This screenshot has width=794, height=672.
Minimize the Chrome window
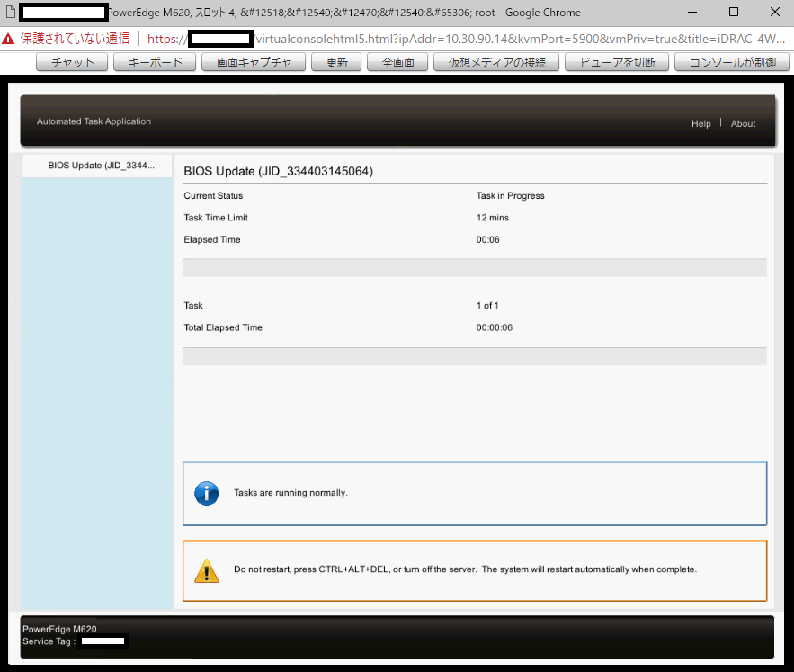point(692,13)
